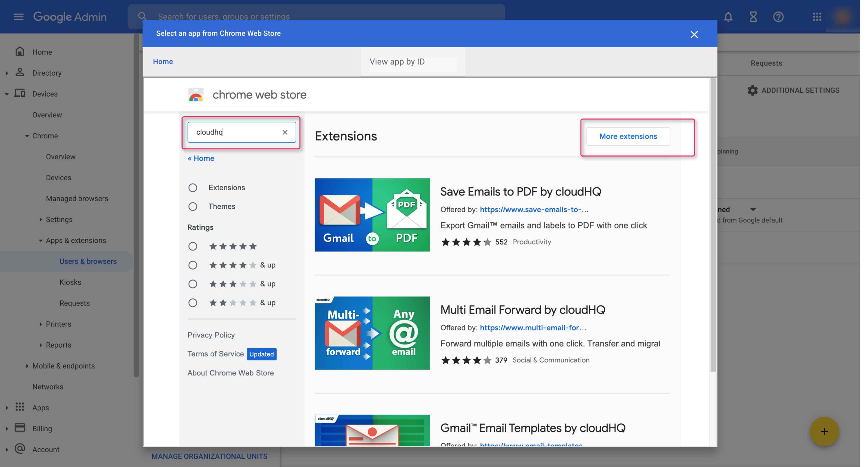The width and height of the screenshot is (868, 467).
Task: Collapse the Devices tree arrow
Action: pyautogui.click(x=7, y=94)
